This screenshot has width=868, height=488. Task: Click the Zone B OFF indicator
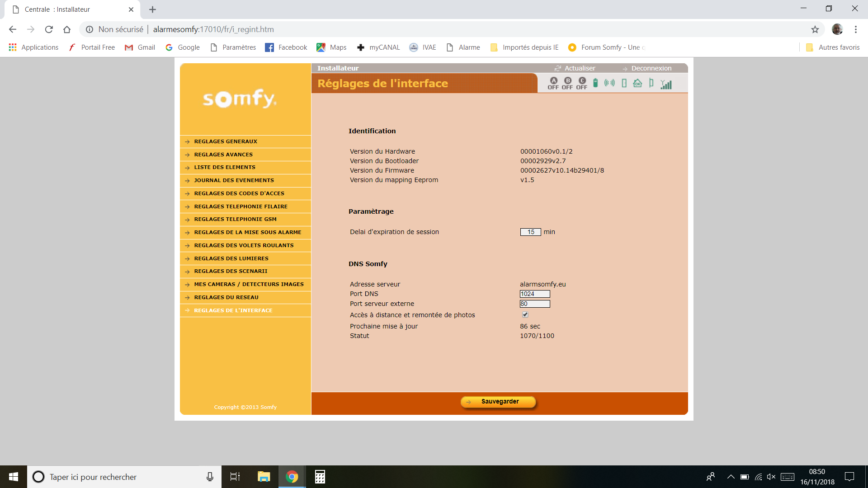point(567,83)
